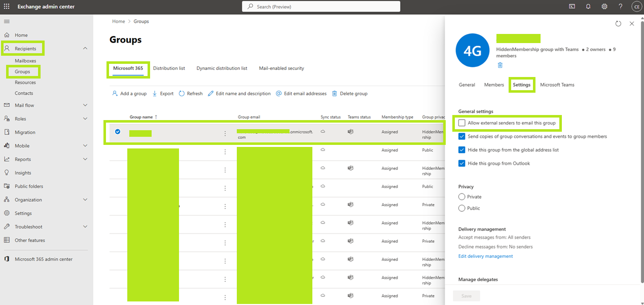The width and height of the screenshot is (644, 305).
Task: Open Microsoft Teams tab in details panel
Action: pos(557,85)
